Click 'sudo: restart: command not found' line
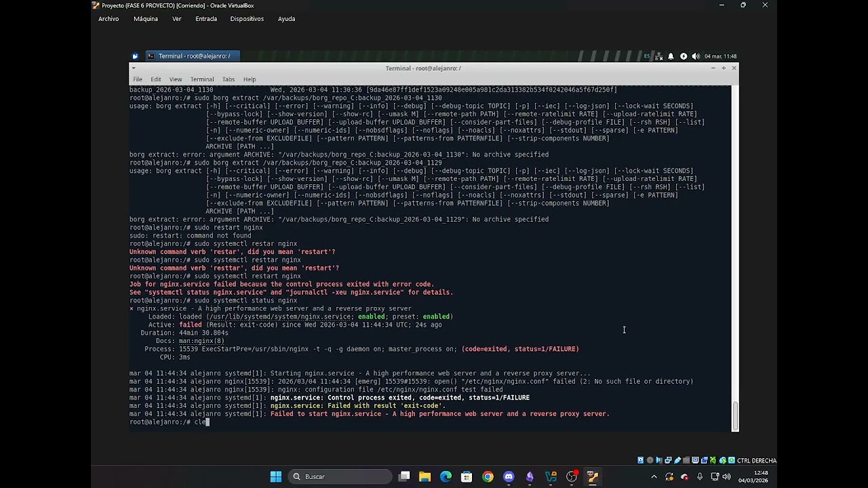The image size is (868, 488). (190, 236)
